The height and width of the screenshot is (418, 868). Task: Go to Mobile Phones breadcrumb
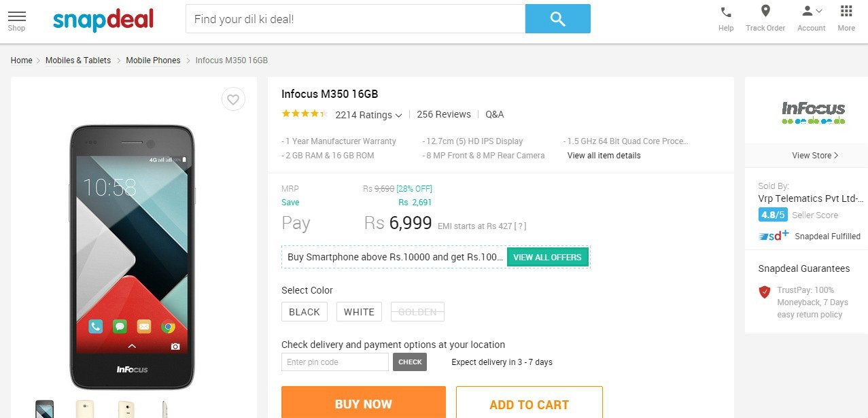click(x=153, y=60)
